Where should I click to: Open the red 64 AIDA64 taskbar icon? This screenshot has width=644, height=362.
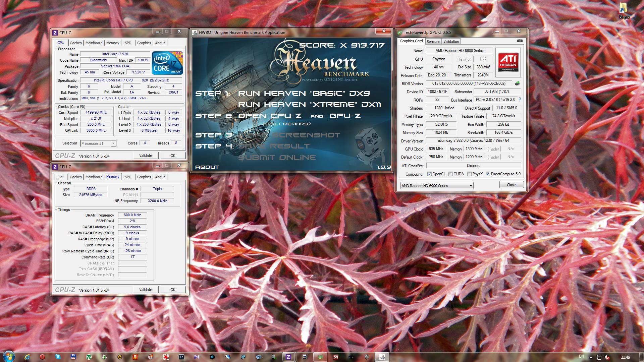[336, 357]
